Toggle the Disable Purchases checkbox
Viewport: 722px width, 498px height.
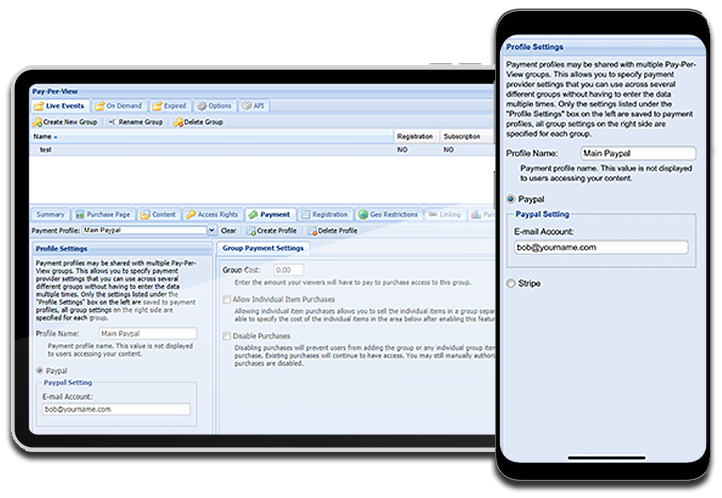pyautogui.click(x=227, y=336)
